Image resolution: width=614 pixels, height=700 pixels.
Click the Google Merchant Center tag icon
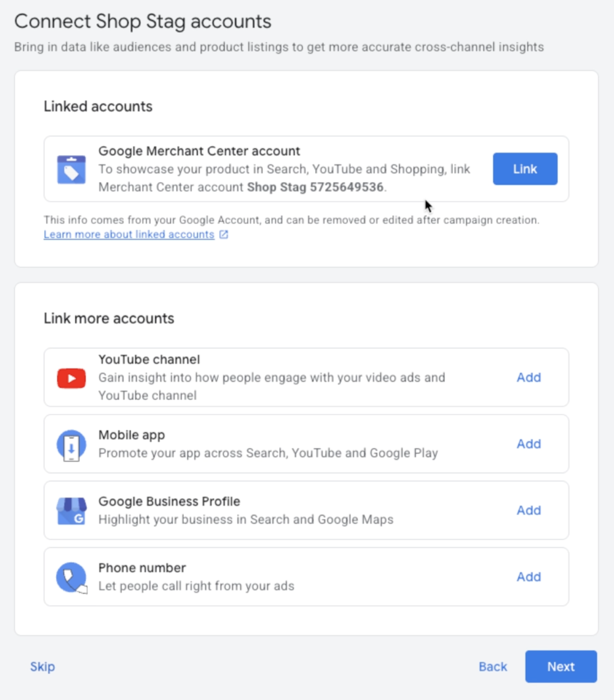pyautogui.click(x=71, y=169)
